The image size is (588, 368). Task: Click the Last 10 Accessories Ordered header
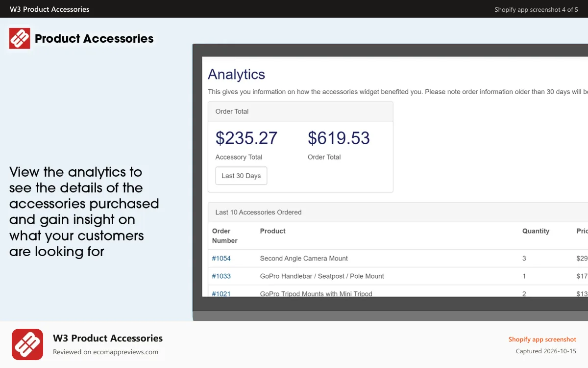(x=398, y=212)
